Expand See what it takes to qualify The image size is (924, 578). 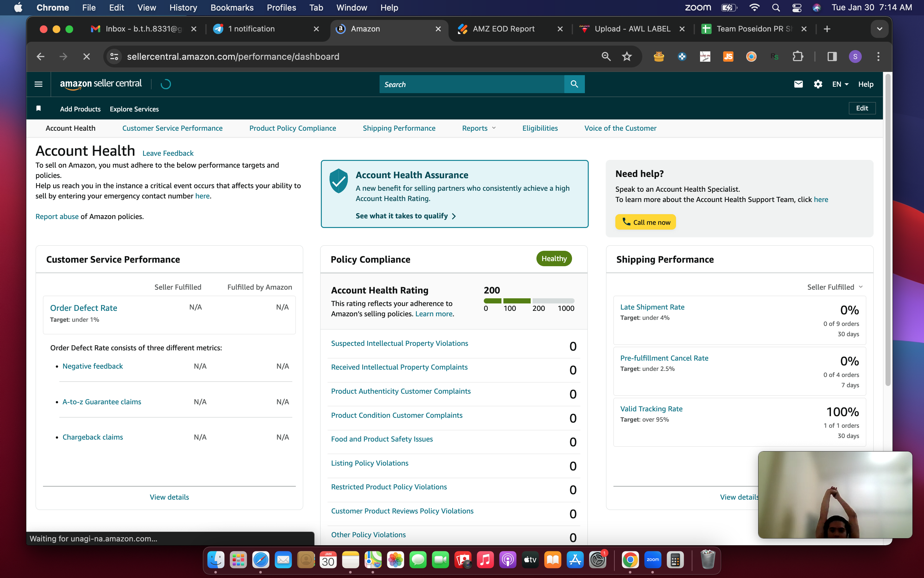pyautogui.click(x=406, y=216)
